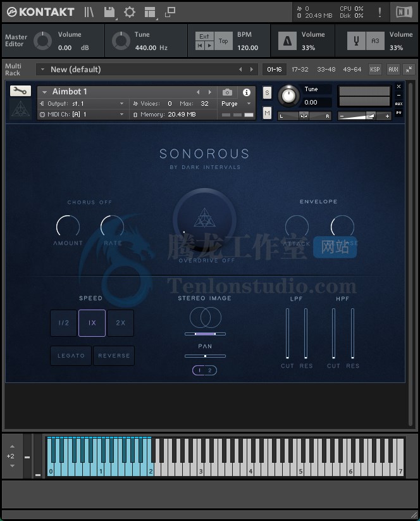Toggle the tuning fork reference tone
The height and width of the screenshot is (521, 420).
pyautogui.click(x=356, y=41)
